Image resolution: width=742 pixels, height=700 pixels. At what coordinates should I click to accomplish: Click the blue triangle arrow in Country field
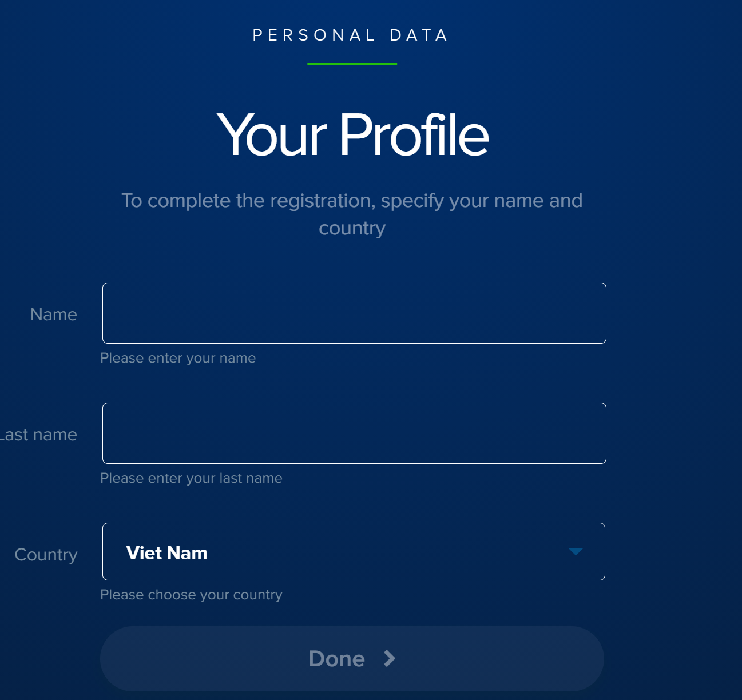576,551
